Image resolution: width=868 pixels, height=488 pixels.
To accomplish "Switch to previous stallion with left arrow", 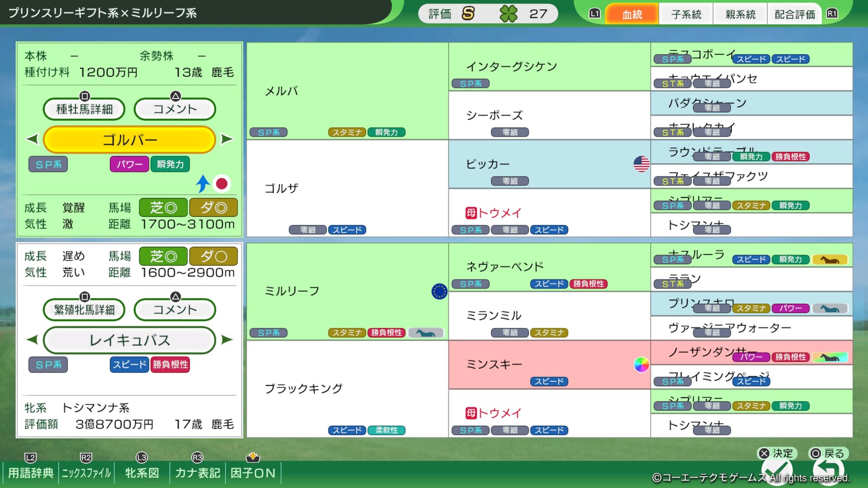I will pos(32,139).
